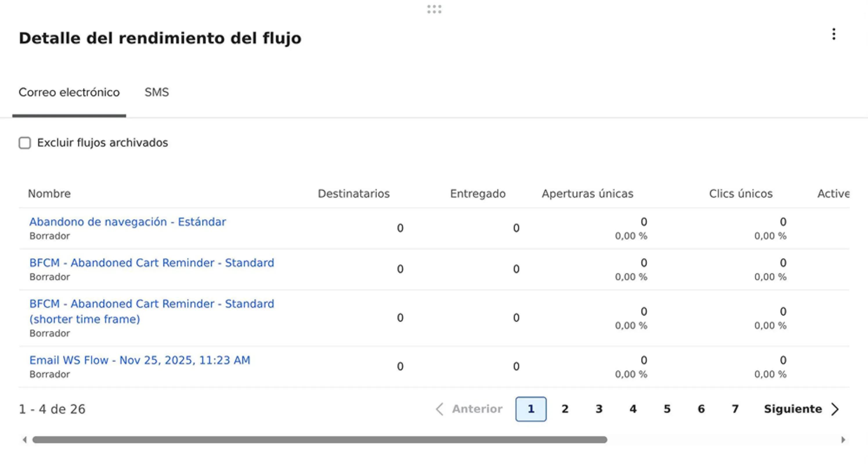Switch to the SMS tab
The width and height of the screenshot is (868, 464).
[156, 92]
